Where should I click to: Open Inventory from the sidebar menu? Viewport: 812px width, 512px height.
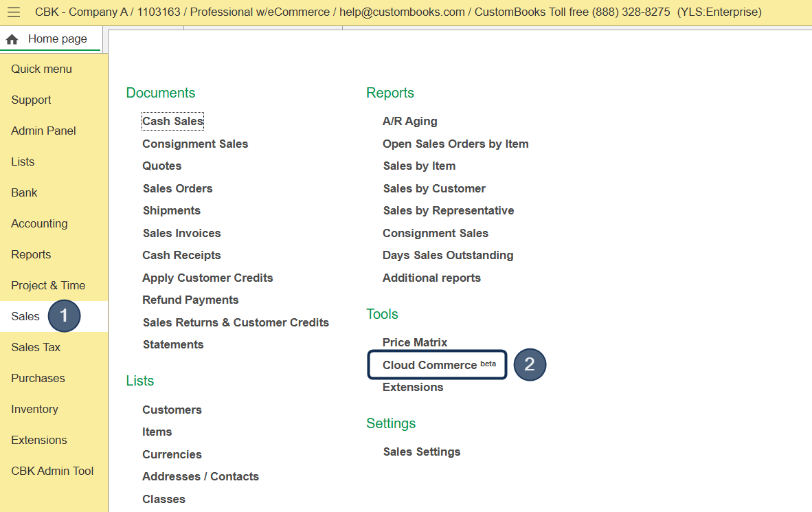pos(34,409)
